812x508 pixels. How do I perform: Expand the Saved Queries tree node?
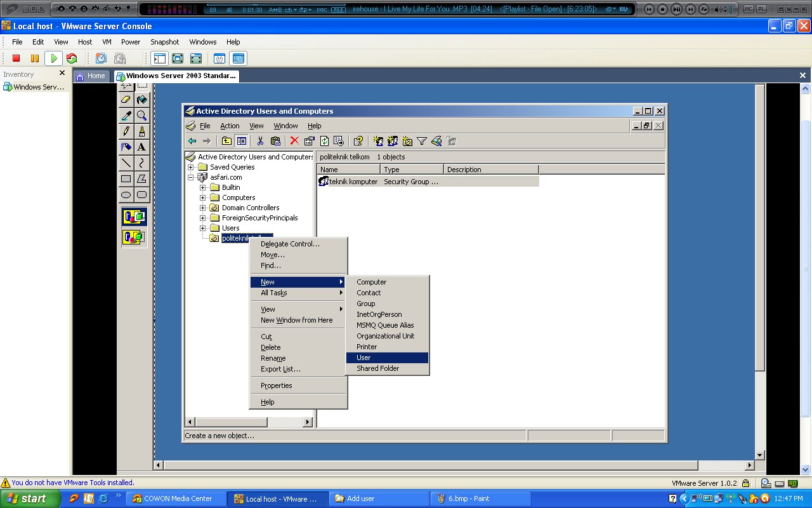click(x=191, y=167)
